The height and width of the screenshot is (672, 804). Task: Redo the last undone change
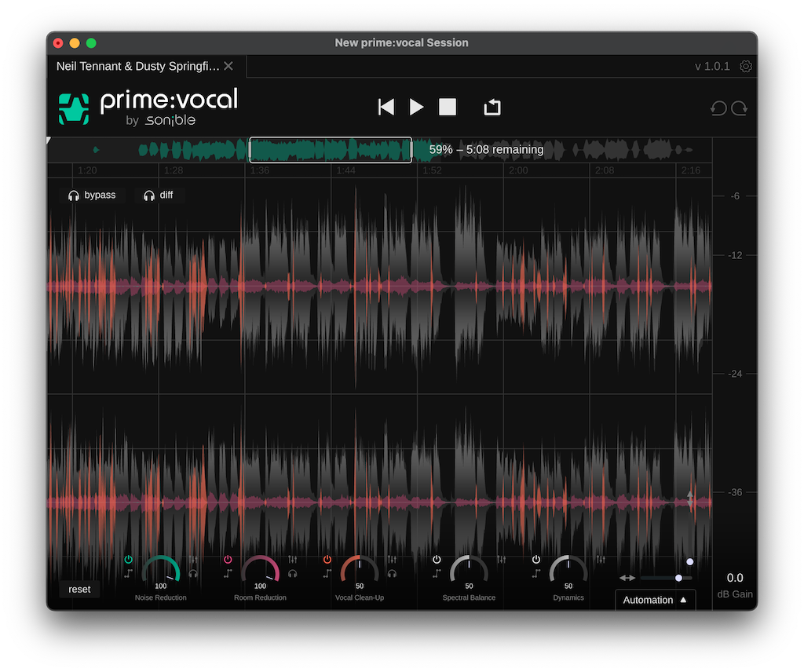[x=739, y=108]
